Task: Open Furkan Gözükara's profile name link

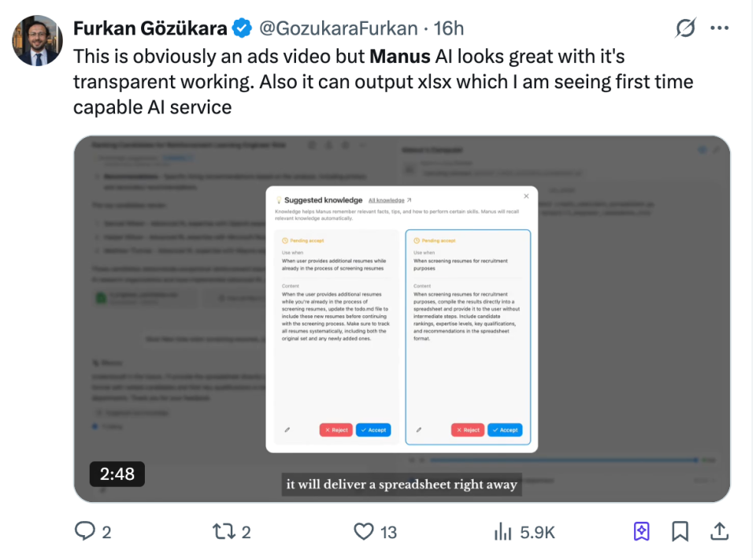Action: coord(150,28)
